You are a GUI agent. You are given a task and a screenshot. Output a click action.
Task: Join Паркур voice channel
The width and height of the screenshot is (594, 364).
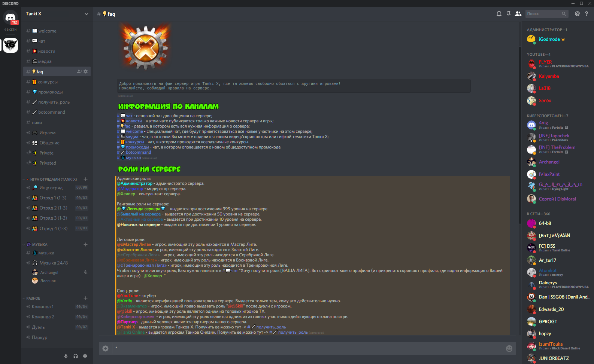click(57, 337)
